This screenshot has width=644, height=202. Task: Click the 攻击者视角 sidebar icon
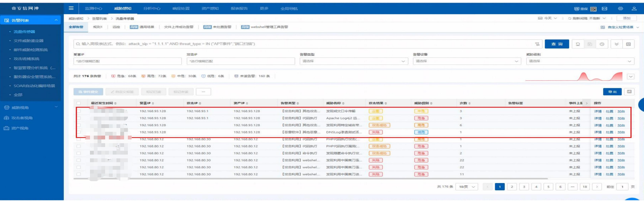tap(7, 118)
